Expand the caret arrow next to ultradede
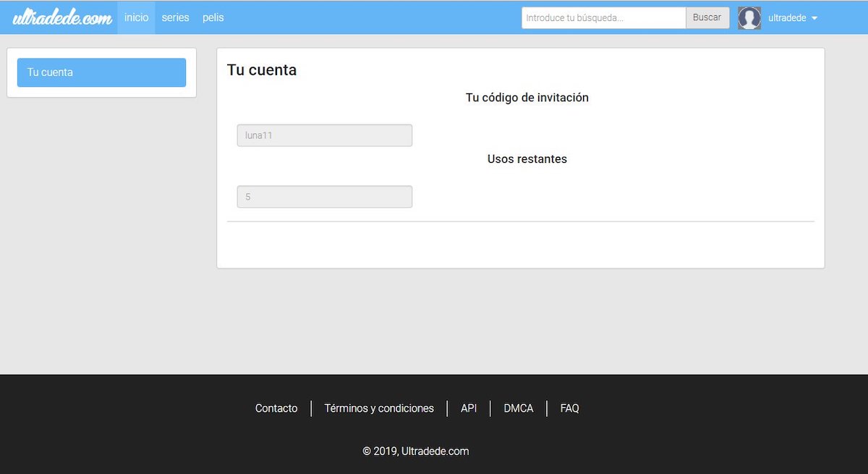Image resolution: width=868 pixels, height=474 pixels. click(x=814, y=18)
